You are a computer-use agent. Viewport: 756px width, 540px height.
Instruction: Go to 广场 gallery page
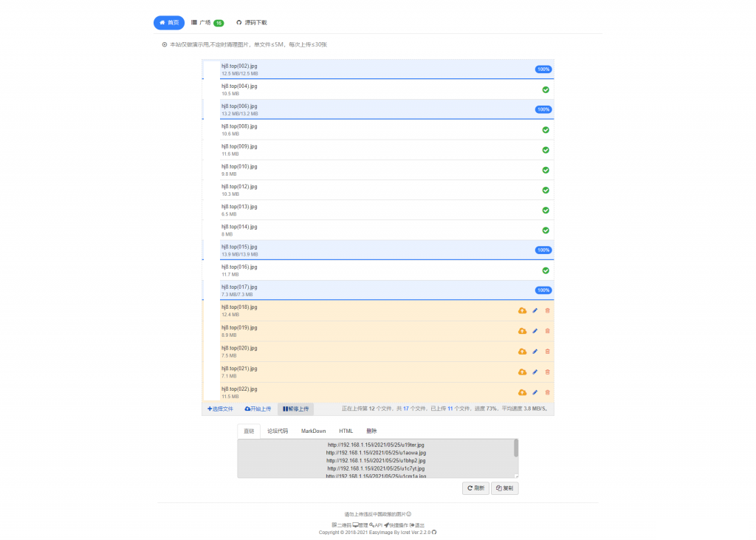tap(207, 23)
